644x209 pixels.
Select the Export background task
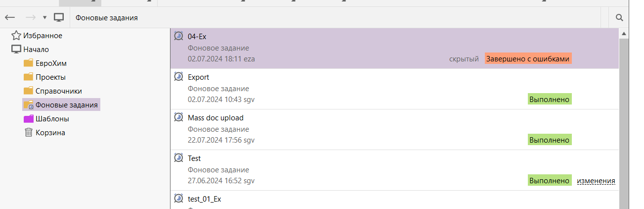click(394, 89)
